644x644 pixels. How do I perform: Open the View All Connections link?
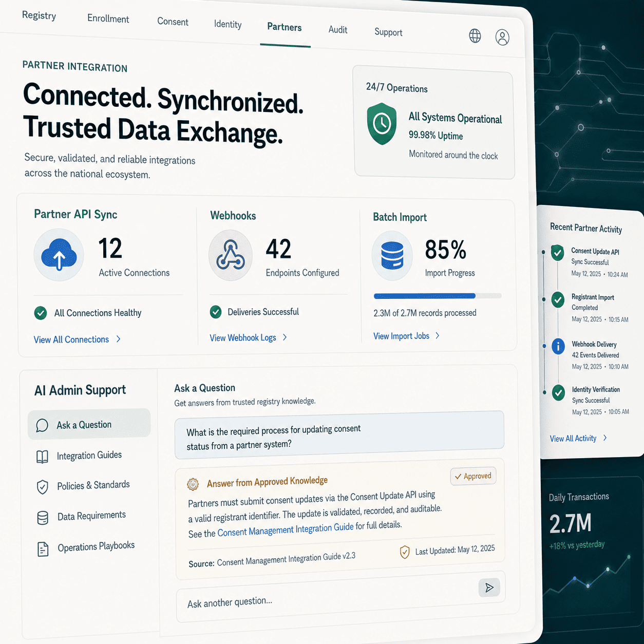[x=71, y=339]
